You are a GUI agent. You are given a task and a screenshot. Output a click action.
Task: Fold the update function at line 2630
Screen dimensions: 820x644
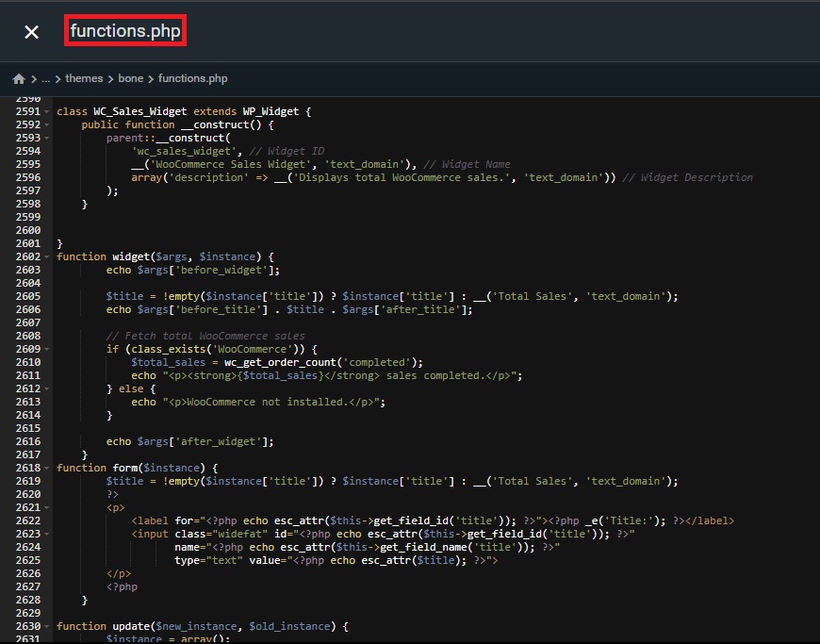[47, 626]
